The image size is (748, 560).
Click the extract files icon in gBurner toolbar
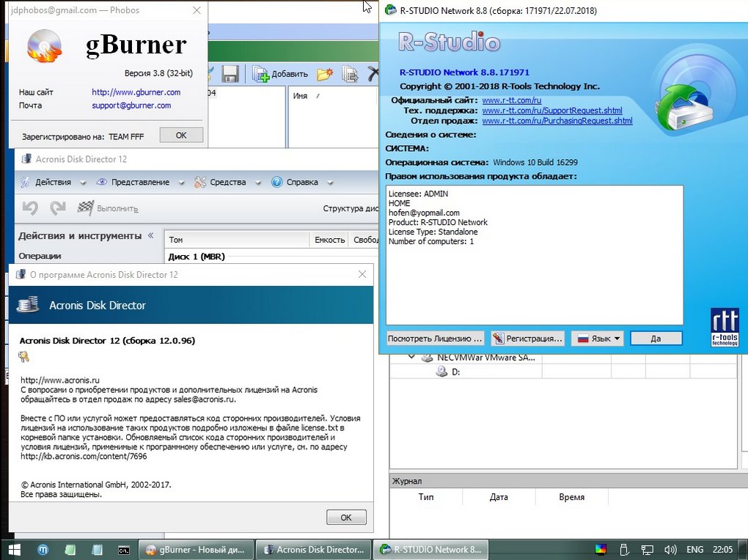(x=350, y=74)
